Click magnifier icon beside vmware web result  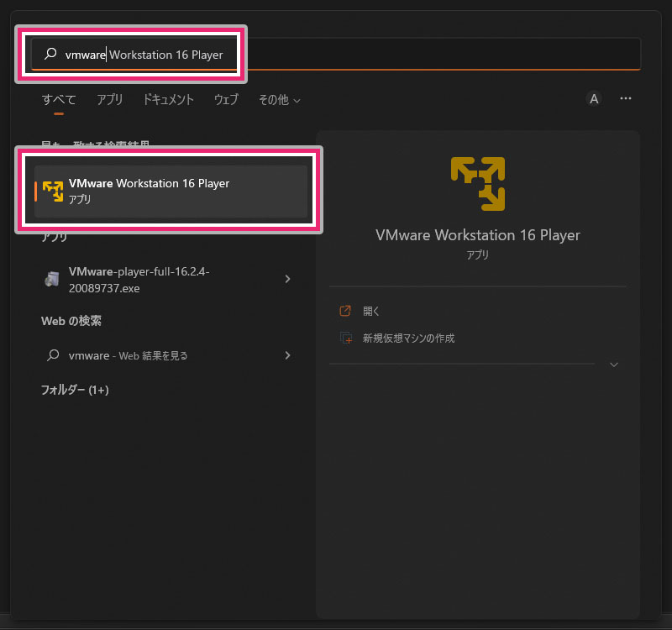coord(53,354)
